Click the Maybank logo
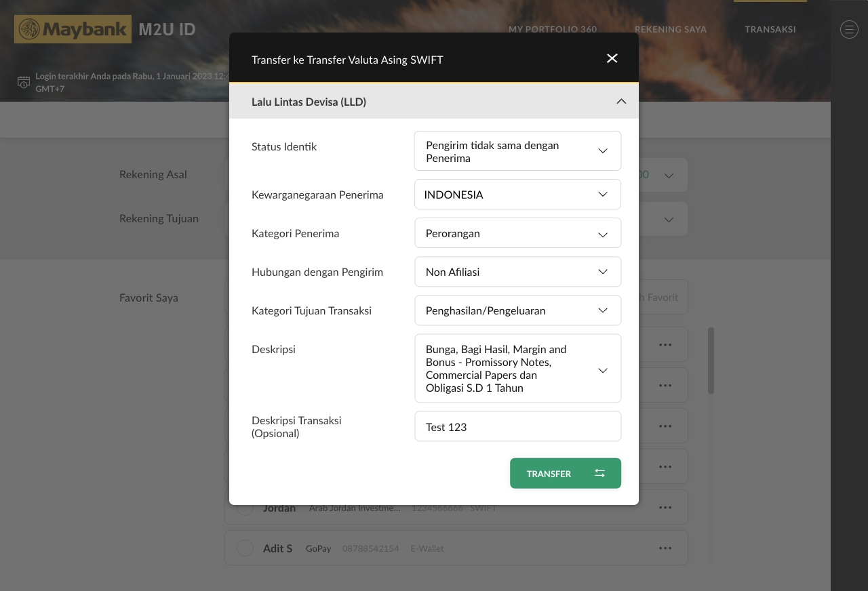The image size is (868, 591). point(73,29)
